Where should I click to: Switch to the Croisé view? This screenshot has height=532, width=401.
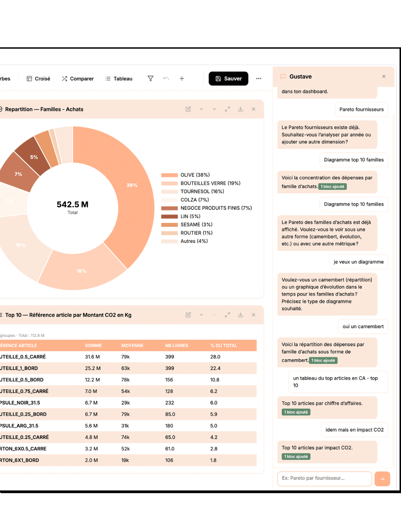click(x=39, y=78)
